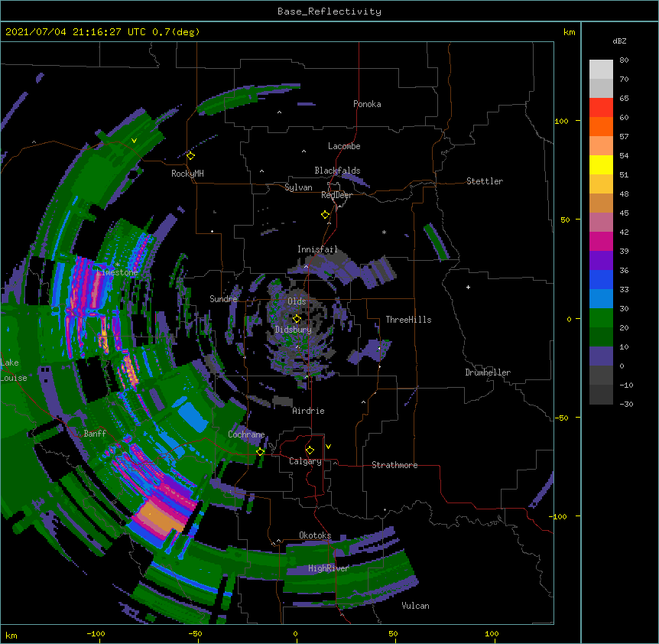Viewport: 659px width, 644px height.
Task: Click the yellow radar site marker near Olds
Action: [x=297, y=319]
